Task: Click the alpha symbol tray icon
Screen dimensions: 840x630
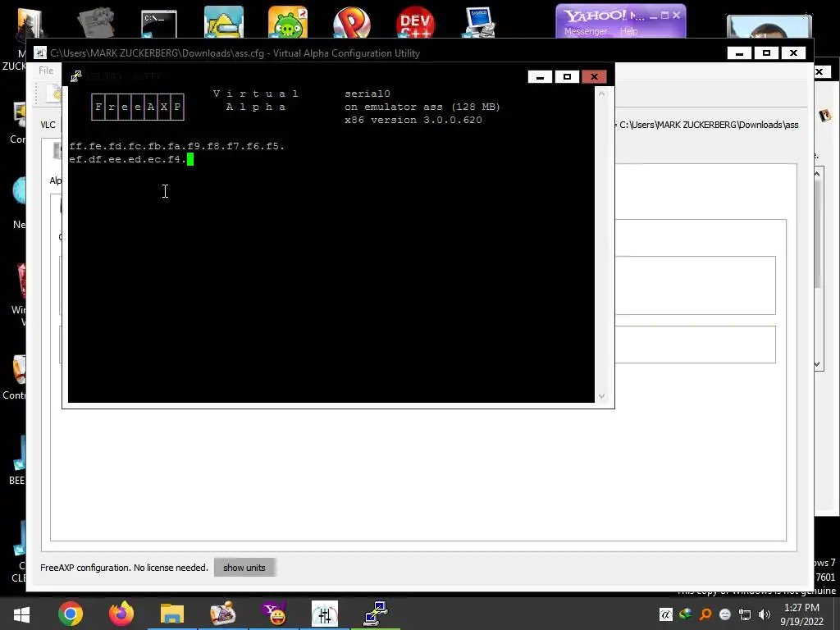Action: tap(665, 614)
